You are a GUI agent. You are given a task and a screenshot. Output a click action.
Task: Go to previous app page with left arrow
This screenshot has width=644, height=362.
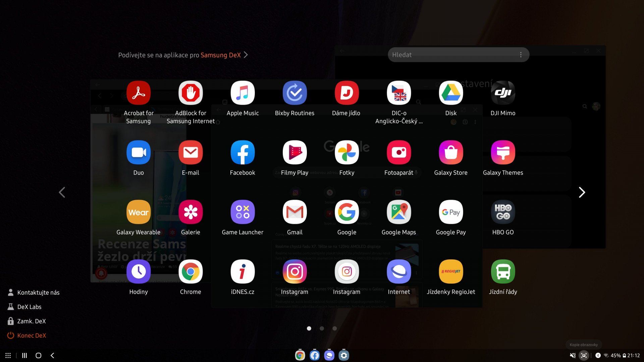pyautogui.click(x=62, y=192)
